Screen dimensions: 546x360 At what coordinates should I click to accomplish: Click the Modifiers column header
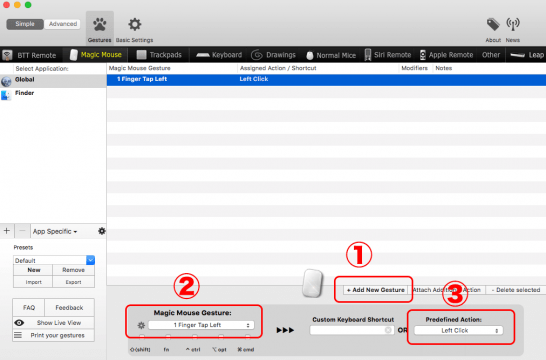point(414,68)
